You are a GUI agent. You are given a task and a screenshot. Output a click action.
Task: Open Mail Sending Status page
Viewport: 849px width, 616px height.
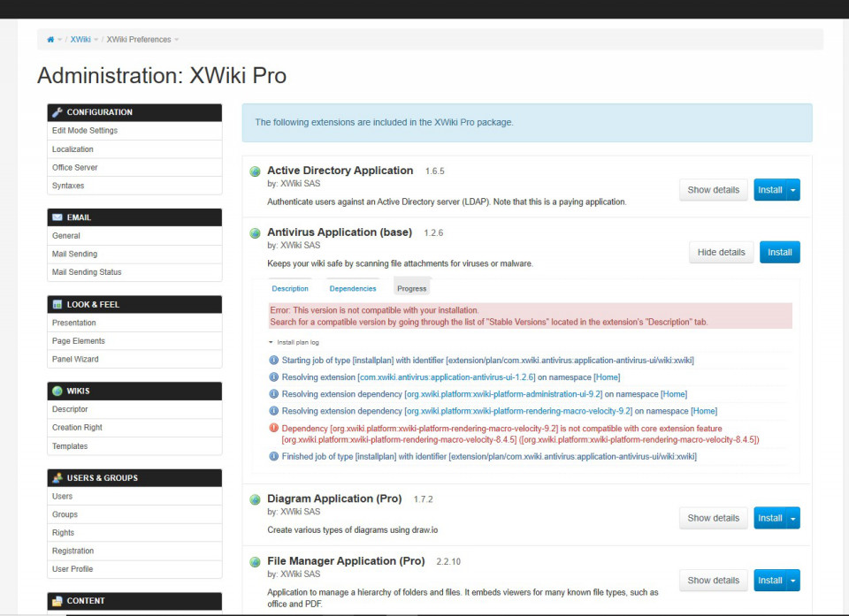(x=134, y=272)
